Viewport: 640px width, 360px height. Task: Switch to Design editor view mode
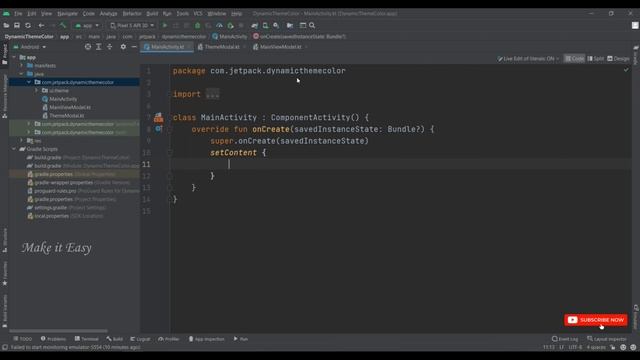(x=618, y=59)
